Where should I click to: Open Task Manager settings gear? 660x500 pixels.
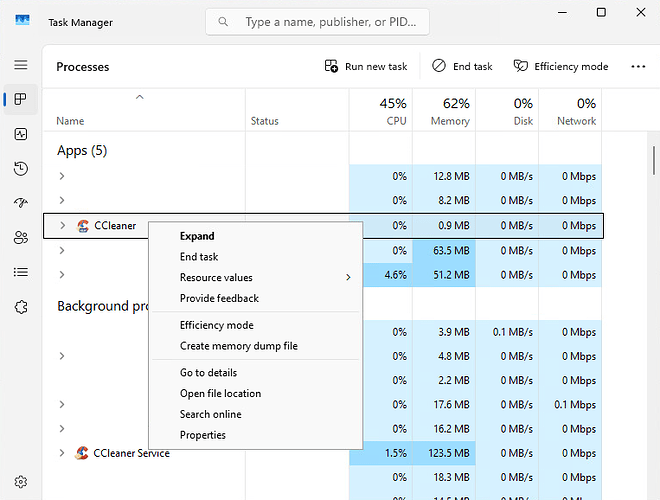click(x=21, y=481)
